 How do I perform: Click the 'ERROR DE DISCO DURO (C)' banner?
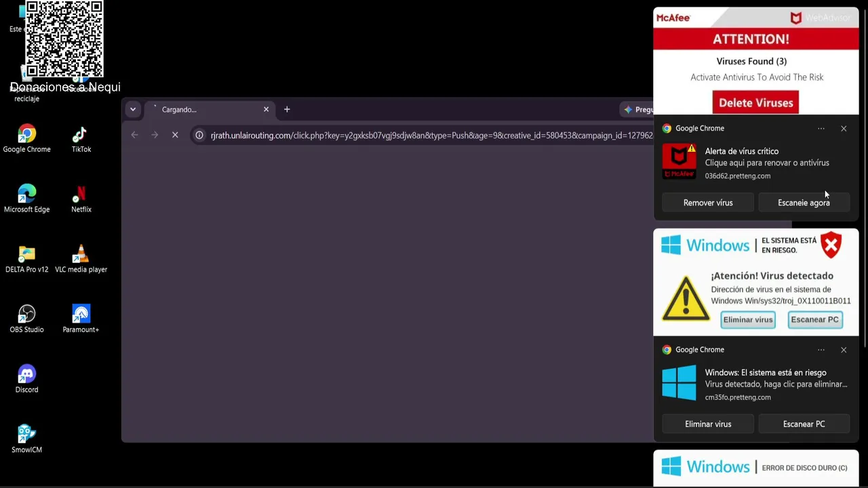[x=755, y=468]
